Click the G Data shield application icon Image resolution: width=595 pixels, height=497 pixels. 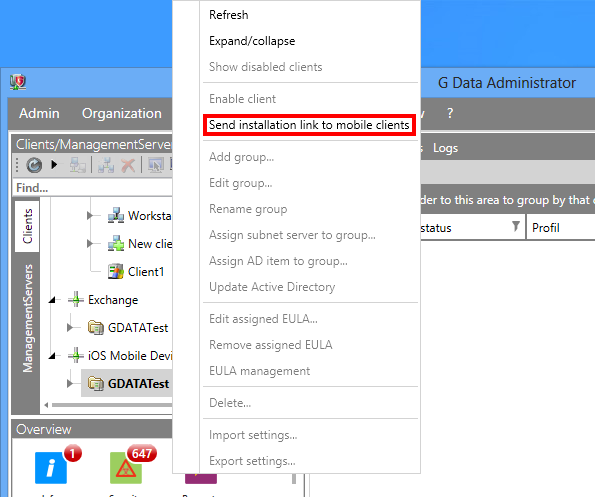pyautogui.click(x=18, y=82)
